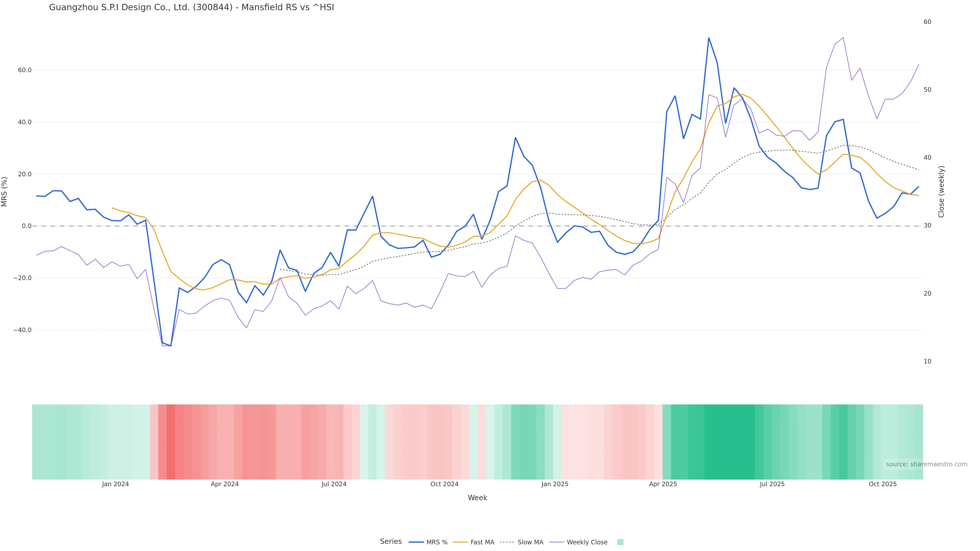
Task: Click the dotted Slow MA legend line icon
Action: click(x=507, y=542)
